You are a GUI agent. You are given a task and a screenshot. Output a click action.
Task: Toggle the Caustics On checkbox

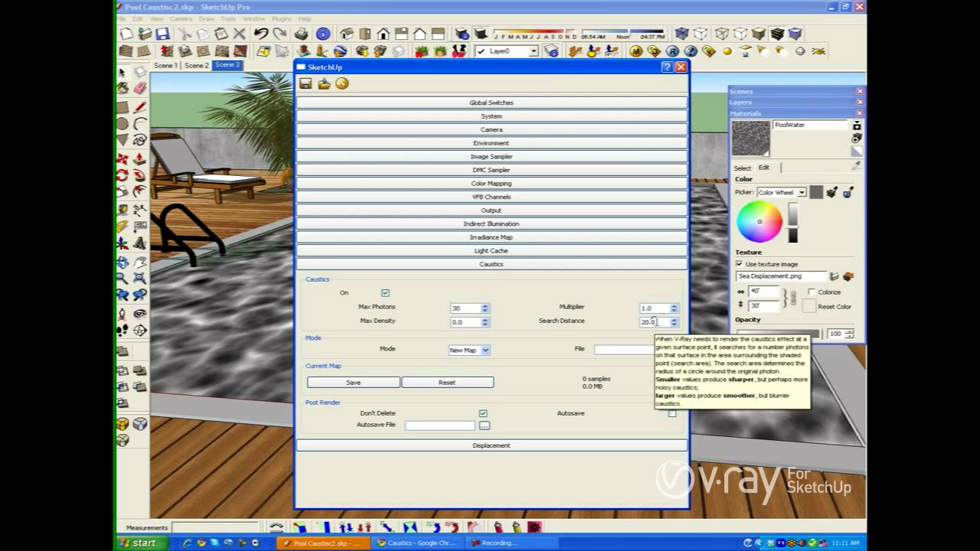click(385, 293)
